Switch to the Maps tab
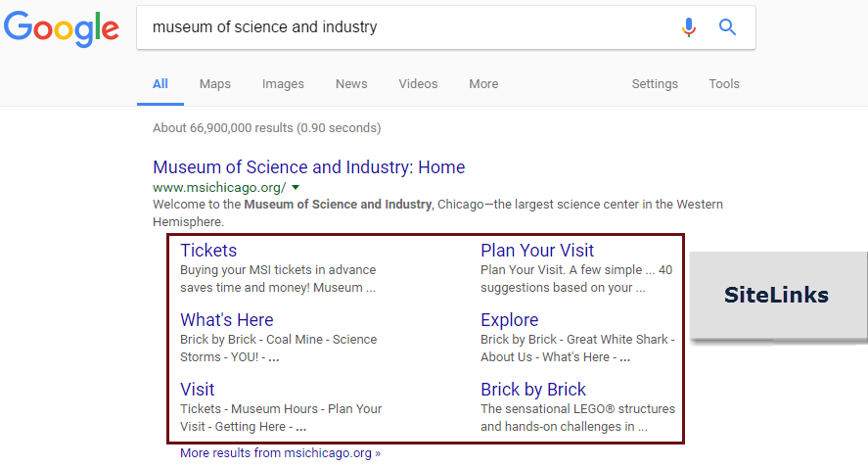The width and height of the screenshot is (868, 467). (215, 84)
